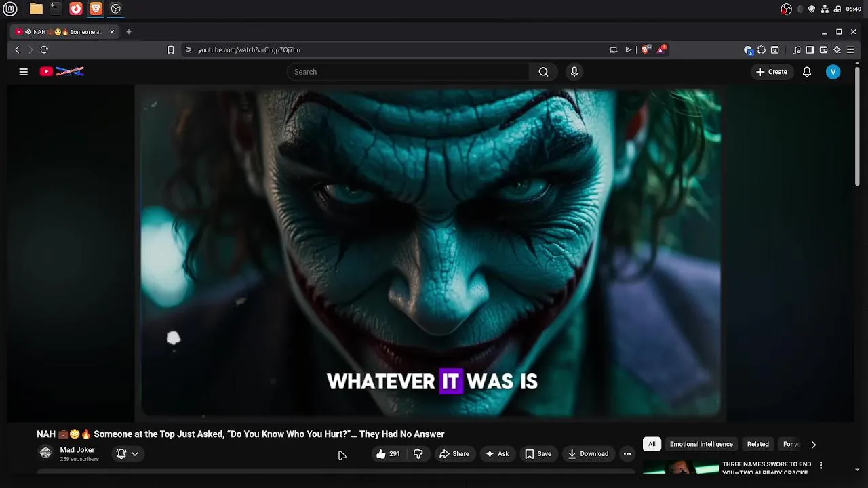Click the video player to pause
This screenshot has width=868, height=488.
(x=431, y=253)
